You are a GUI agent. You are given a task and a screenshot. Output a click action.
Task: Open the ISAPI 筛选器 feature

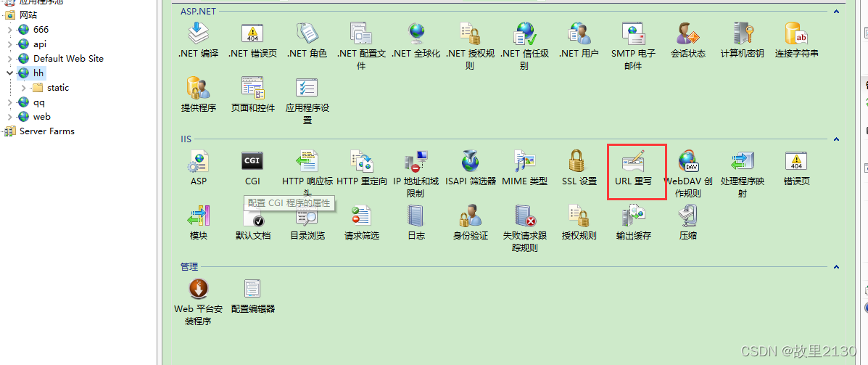(x=470, y=168)
